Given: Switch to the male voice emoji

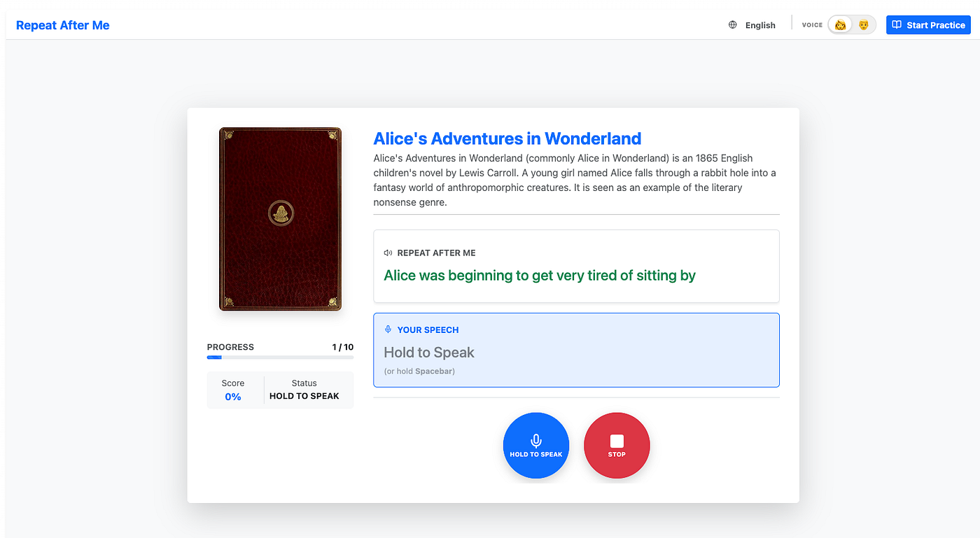Looking at the screenshot, I should 864,25.
